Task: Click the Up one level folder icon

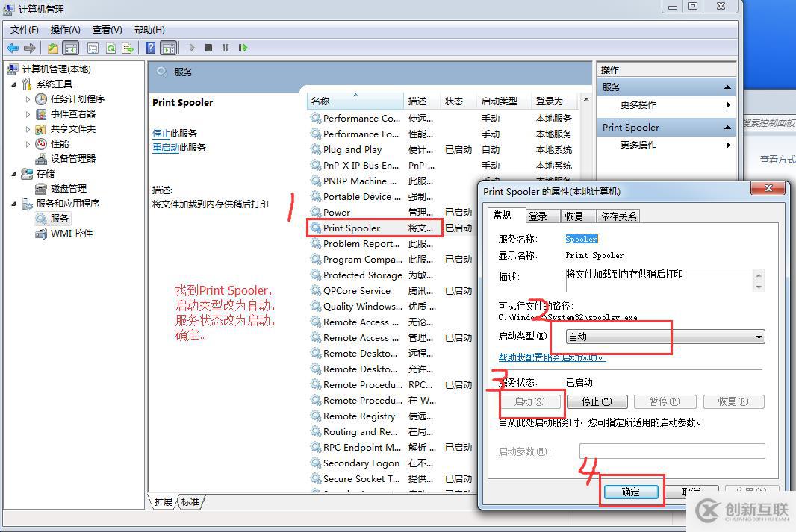Action: pyautogui.click(x=53, y=48)
